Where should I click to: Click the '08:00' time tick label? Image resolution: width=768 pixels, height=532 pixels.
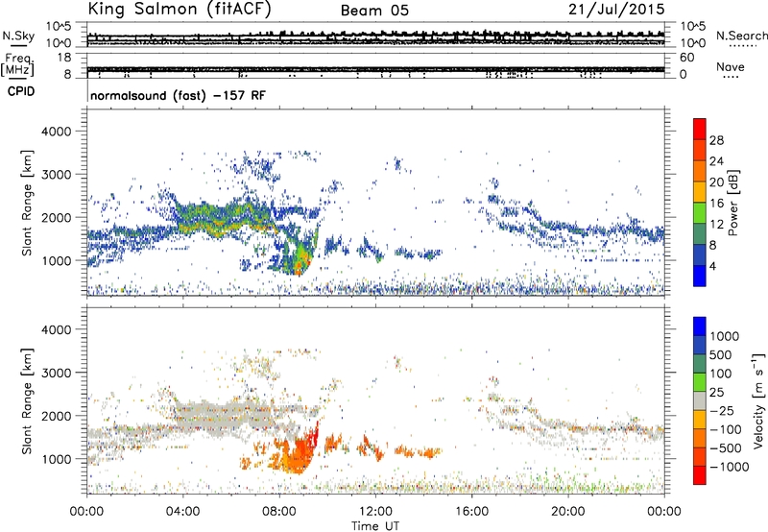click(278, 512)
